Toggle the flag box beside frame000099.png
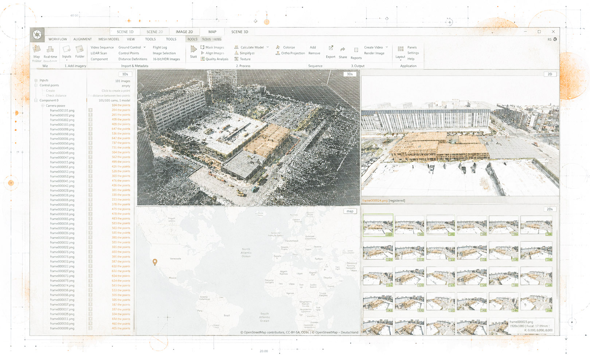Viewport: 590px width, 364px height. [x=90, y=129]
